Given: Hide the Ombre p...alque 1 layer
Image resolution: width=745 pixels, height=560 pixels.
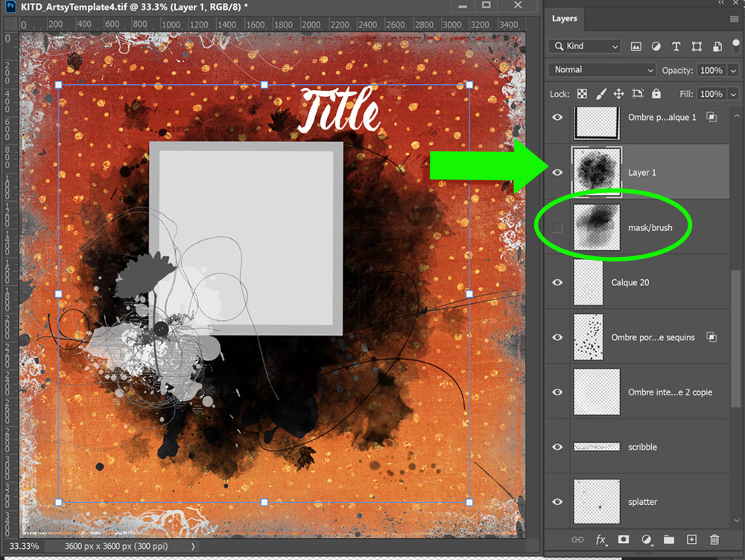Looking at the screenshot, I should [x=557, y=117].
